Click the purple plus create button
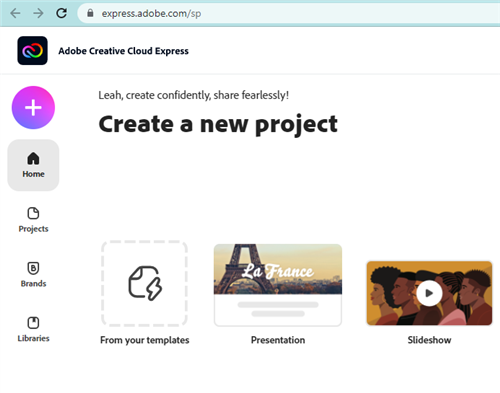This screenshot has height=393, width=500. pos(33,108)
